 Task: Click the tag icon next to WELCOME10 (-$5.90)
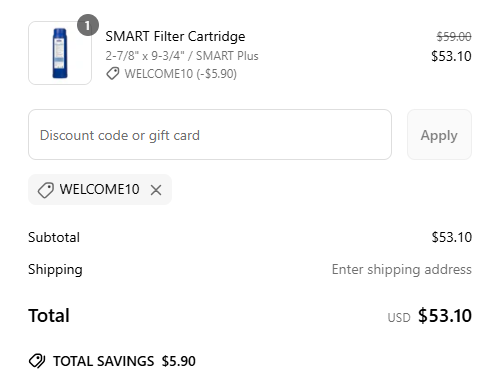113,74
